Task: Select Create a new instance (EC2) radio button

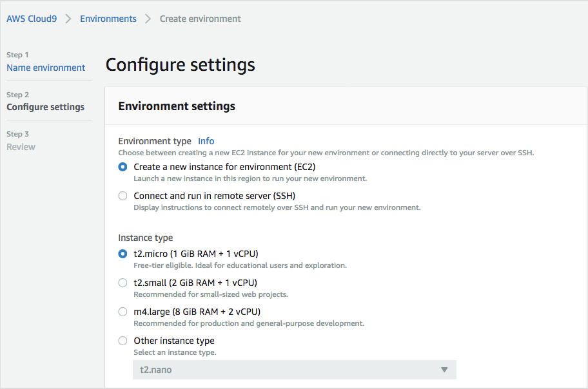Action: click(x=122, y=167)
